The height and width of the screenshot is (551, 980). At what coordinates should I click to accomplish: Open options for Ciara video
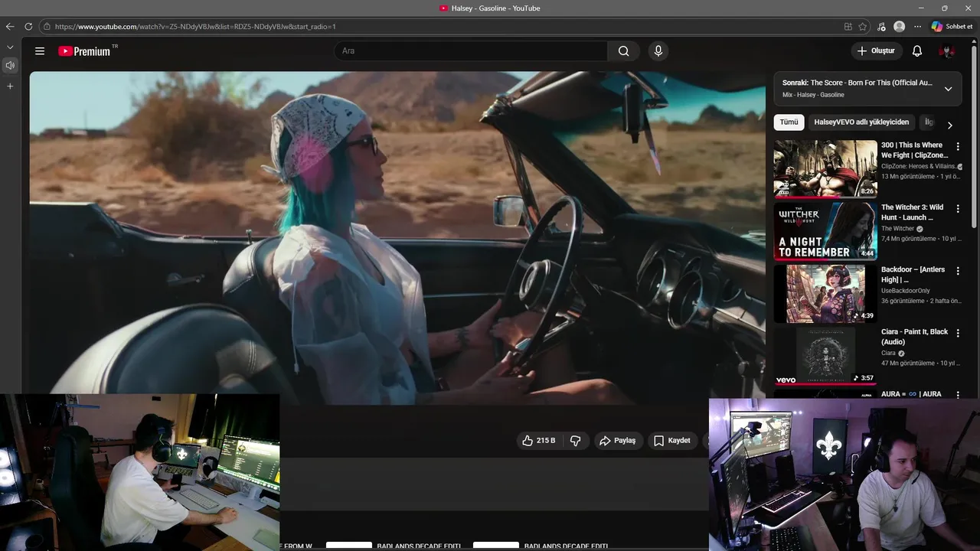click(957, 333)
